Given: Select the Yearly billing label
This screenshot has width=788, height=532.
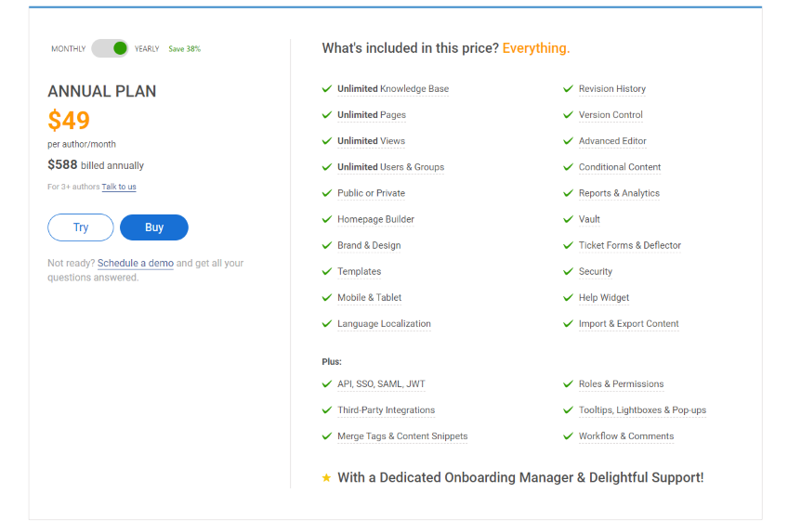Looking at the screenshot, I should click(x=147, y=49).
